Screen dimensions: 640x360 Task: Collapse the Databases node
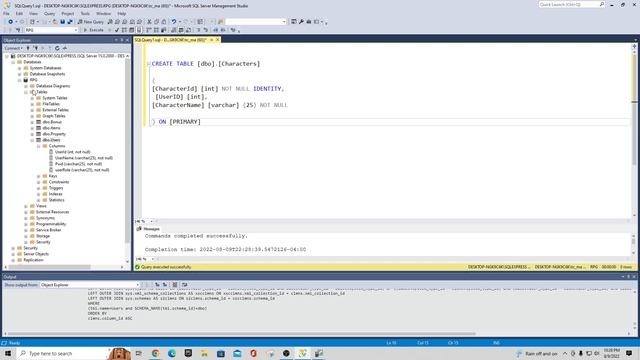(x=13, y=62)
